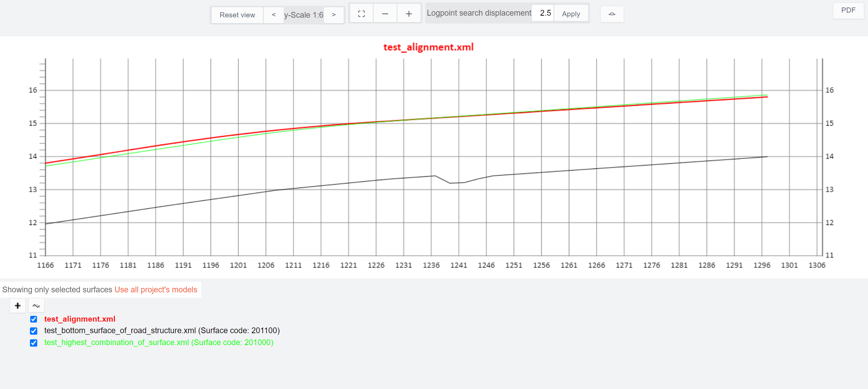Export the chart using PDF button
This screenshot has width=868, height=389.
coord(848,10)
